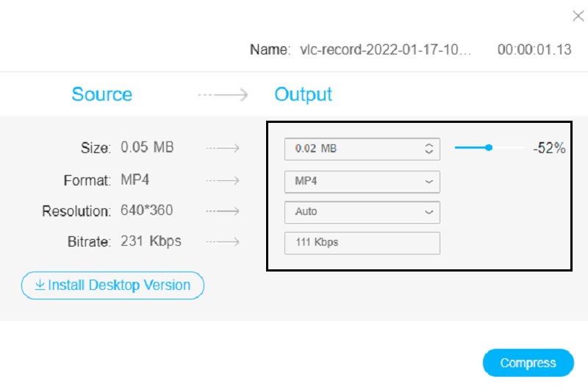This screenshot has width=588, height=390.
Task: Click the 111 Kbps output bitrate field
Action: [362, 243]
